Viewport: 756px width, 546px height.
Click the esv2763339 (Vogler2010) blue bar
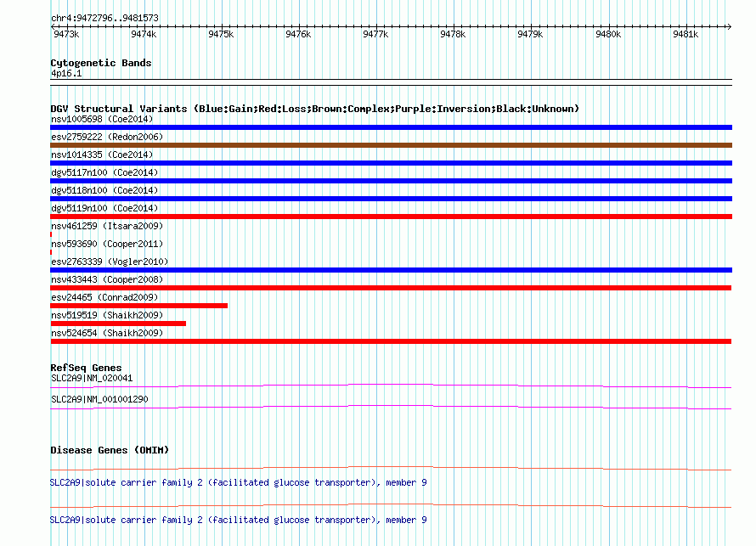(391, 270)
